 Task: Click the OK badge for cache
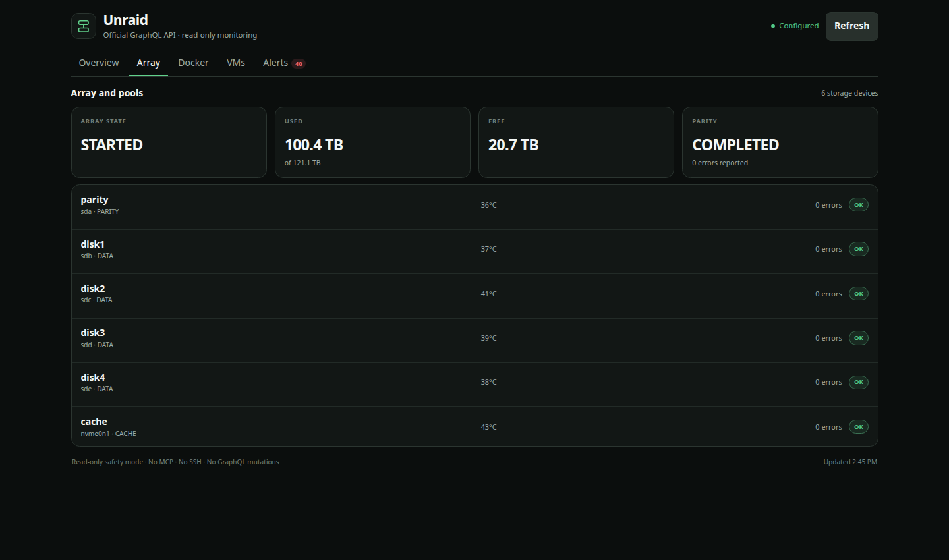[x=859, y=427]
